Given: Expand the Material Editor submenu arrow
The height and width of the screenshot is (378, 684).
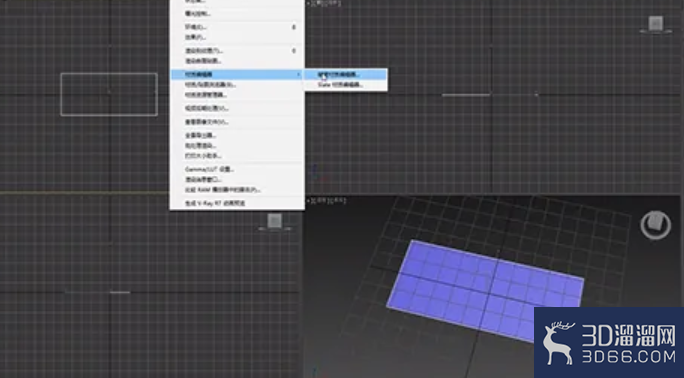Looking at the screenshot, I should coord(299,75).
